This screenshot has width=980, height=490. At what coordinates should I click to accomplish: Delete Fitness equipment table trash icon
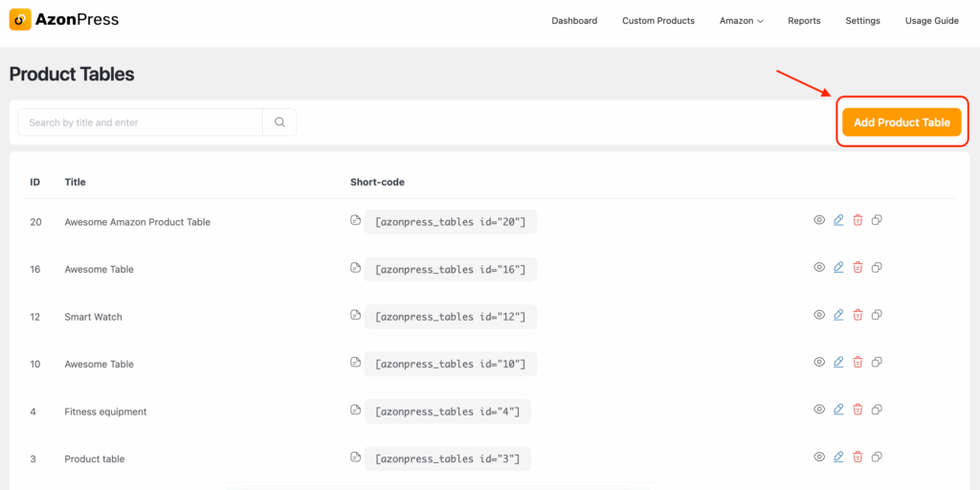coord(858,410)
